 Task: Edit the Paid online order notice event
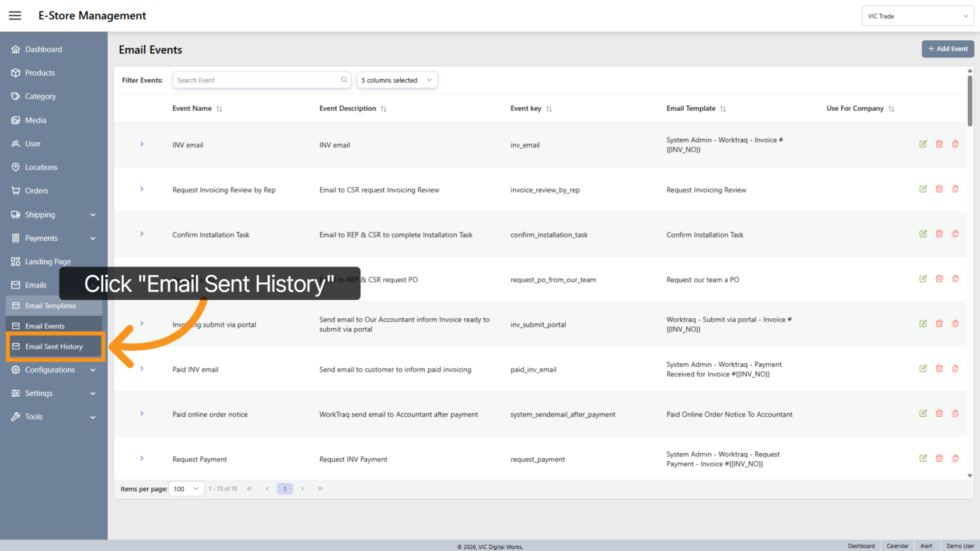coord(923,413)
